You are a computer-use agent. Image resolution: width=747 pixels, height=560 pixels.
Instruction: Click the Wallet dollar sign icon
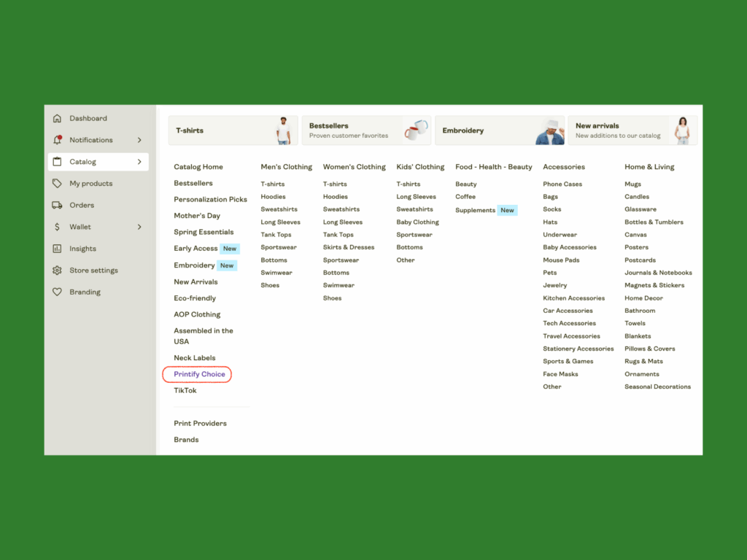(x=57, y=227)
